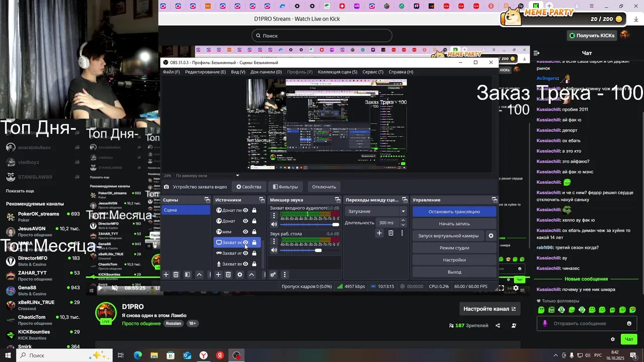This screenshot has height=362, width=644.
Task: Undock the Источники panel
Action: tap(262, 200)
